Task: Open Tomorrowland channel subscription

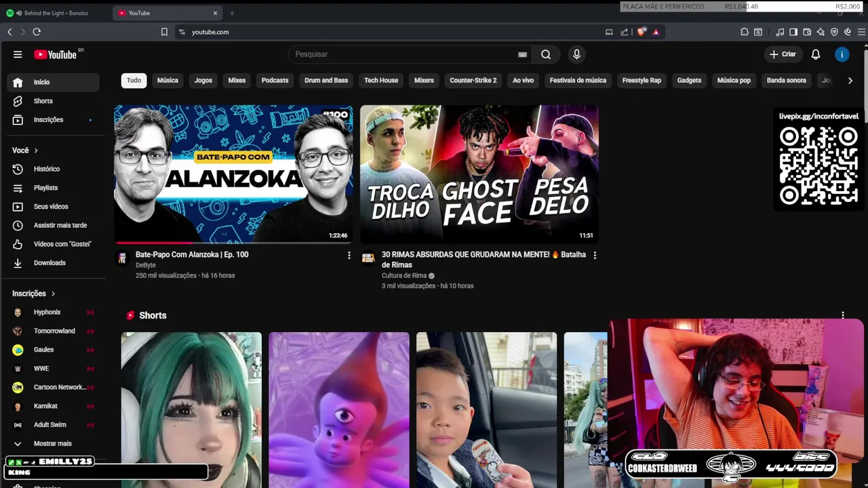Action: point(53,331)
